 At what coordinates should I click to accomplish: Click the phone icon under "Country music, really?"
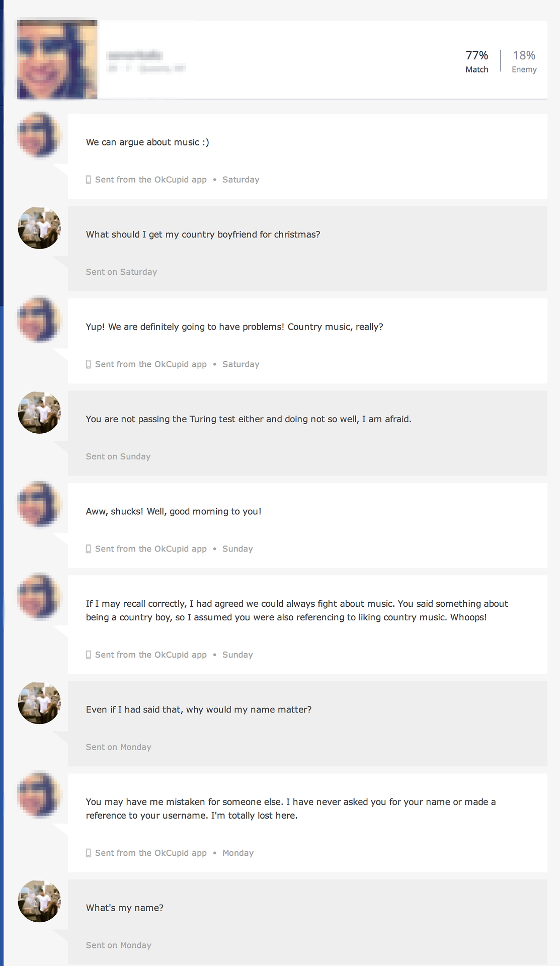tap(89, 364)
